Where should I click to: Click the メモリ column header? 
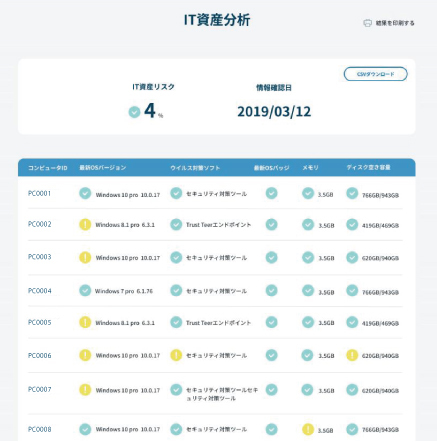tap(310, 168)
